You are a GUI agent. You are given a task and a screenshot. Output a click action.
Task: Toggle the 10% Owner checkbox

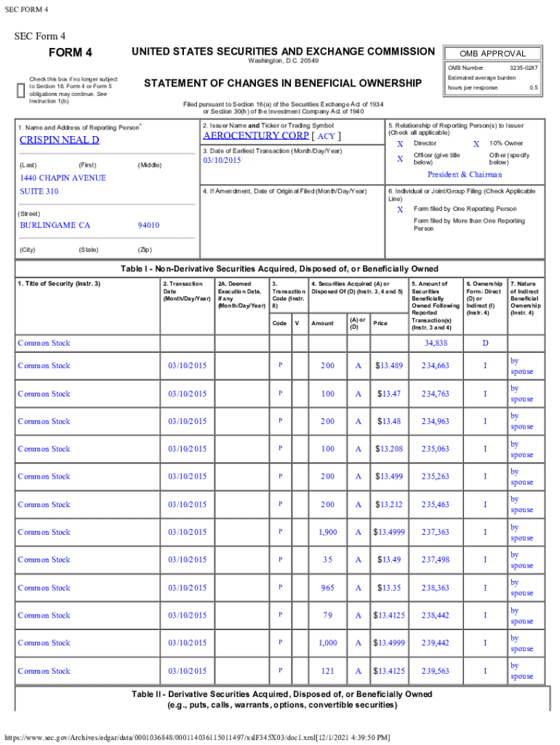coord(476,144)
